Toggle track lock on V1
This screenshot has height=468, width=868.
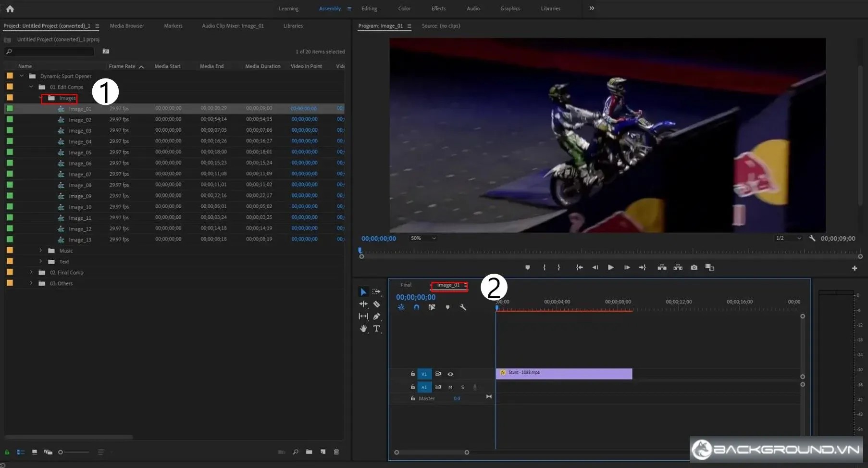pos(413,374)
